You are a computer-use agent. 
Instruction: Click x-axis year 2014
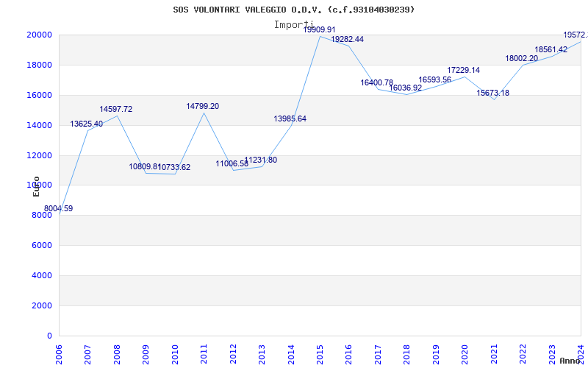(x=290, y=355)
